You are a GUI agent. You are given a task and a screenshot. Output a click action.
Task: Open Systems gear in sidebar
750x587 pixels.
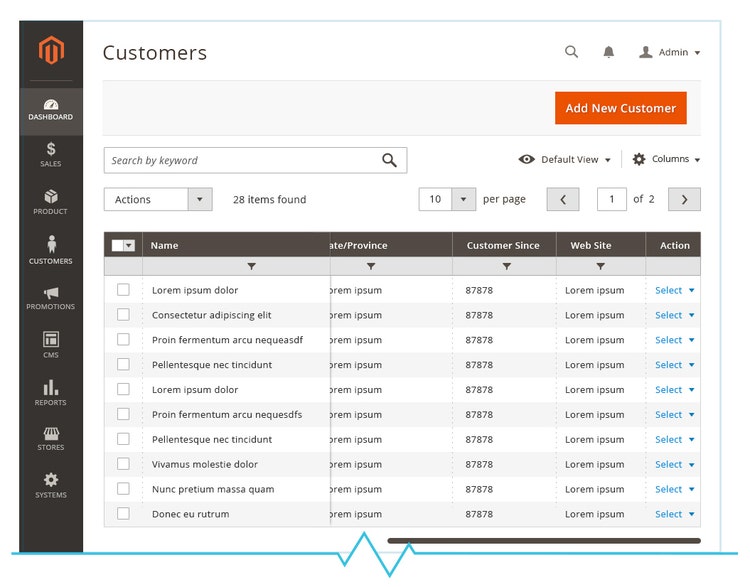pos(51,485)
